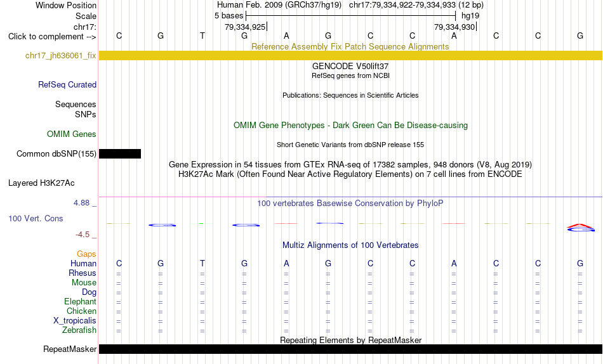This screenshot has width=603, height=364.
Task: Click the OMIM Gene Phenotypes track title
Action: tap(350, 126)
